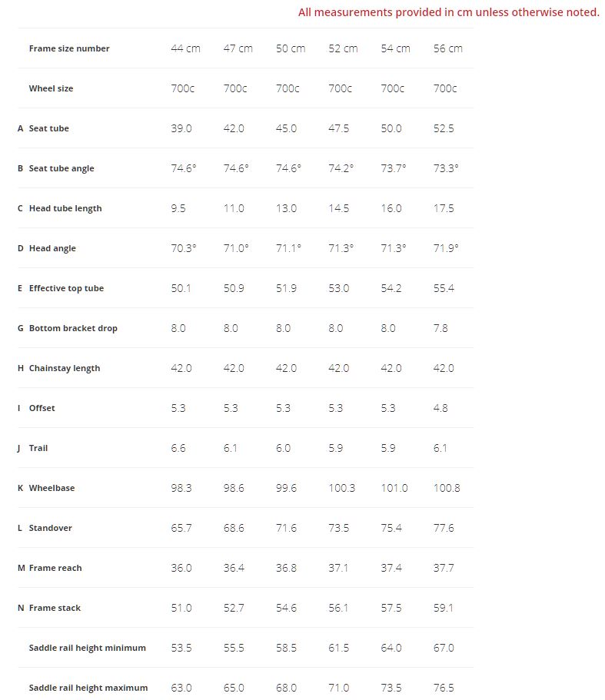The width and height of the screenshot is (605, 700).
Task: Select the 4.8 offset value
Action: (440, 408)
